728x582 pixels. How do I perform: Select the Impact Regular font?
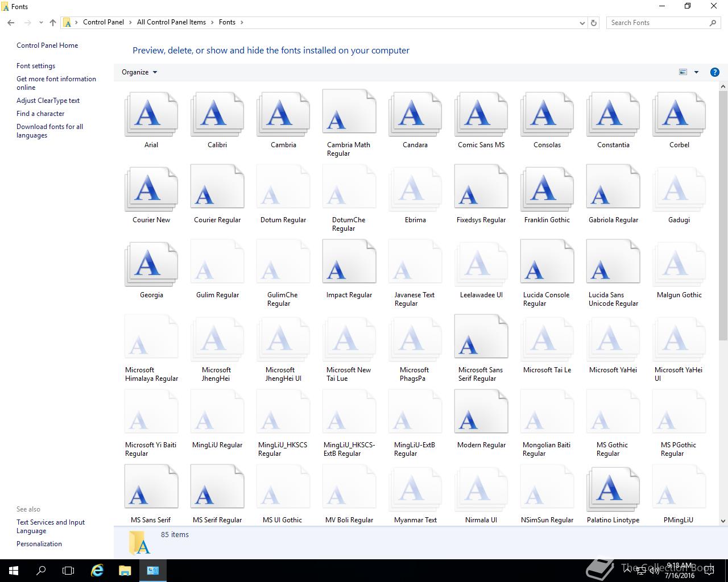click(349, 261)
